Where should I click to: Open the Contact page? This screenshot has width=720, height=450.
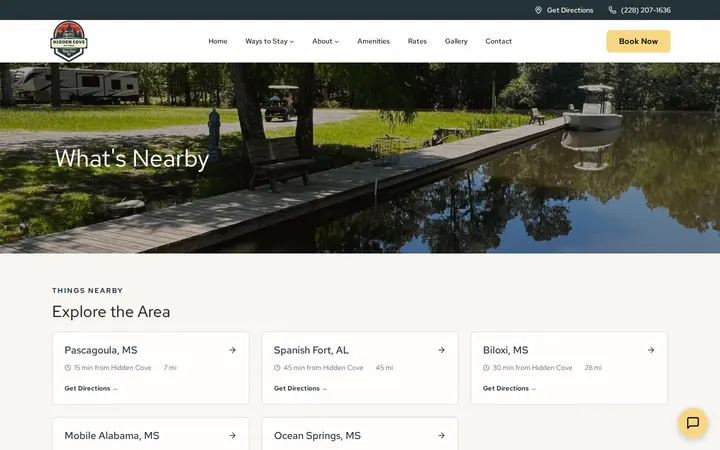coord(498,41)
